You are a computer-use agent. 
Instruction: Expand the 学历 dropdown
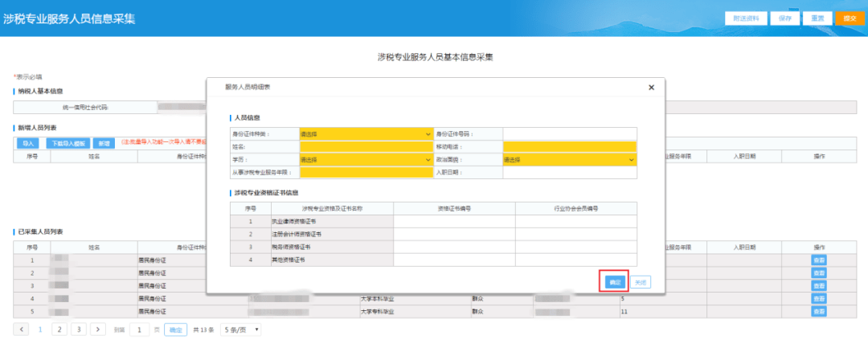[366, 160]
